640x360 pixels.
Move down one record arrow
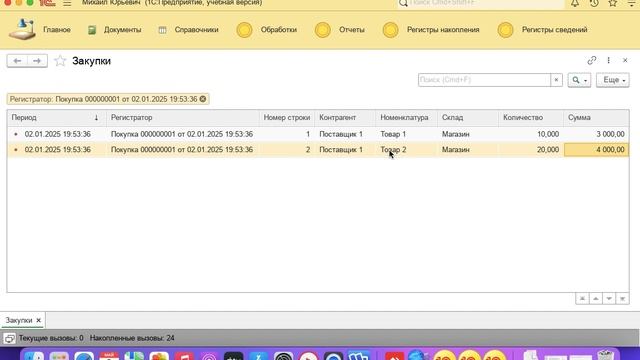pyautogui.click(x=609, y=299)
